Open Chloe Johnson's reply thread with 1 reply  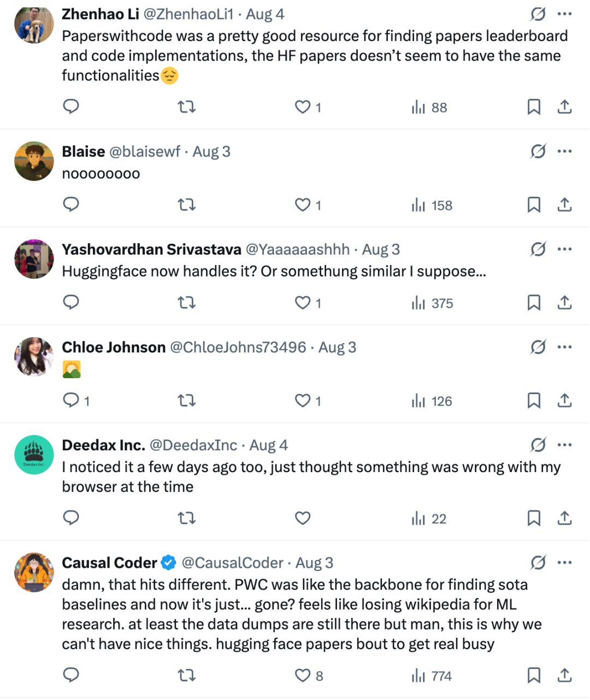pos(72,401)
